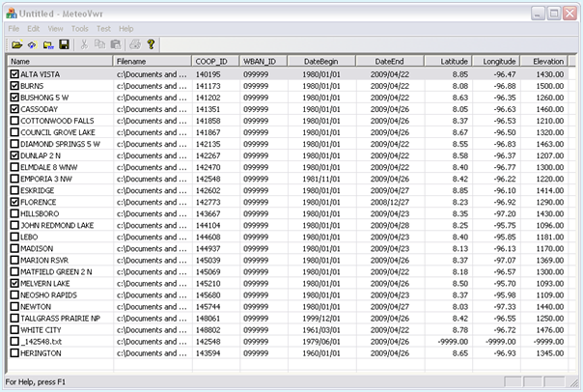
Task: Open the Test menu
Action: 103,29
